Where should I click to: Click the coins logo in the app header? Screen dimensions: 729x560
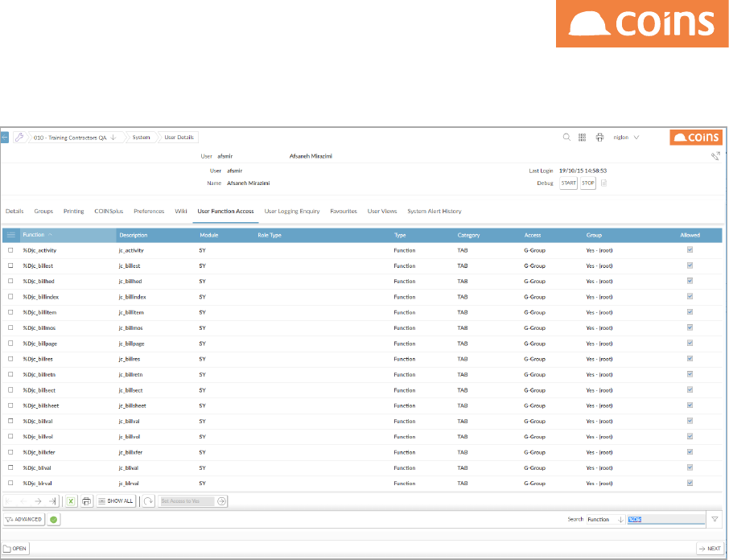(x=696, y=137)
